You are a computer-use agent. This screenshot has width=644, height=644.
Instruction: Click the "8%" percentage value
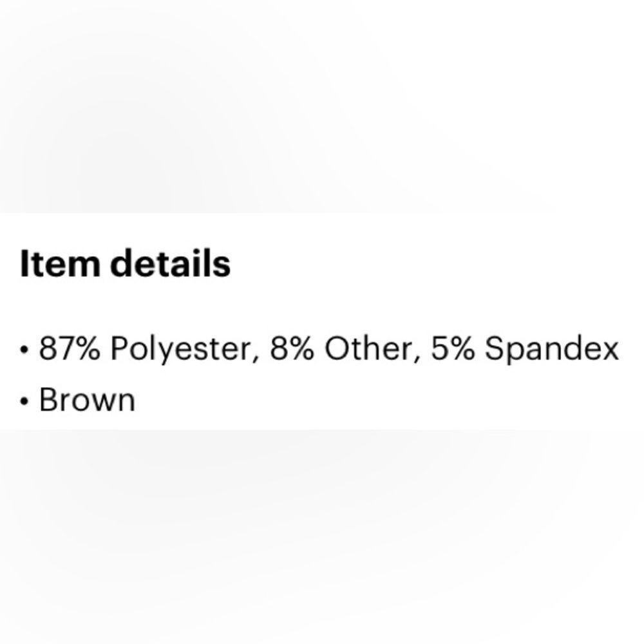pyautogui.click(x=292, y=348)
